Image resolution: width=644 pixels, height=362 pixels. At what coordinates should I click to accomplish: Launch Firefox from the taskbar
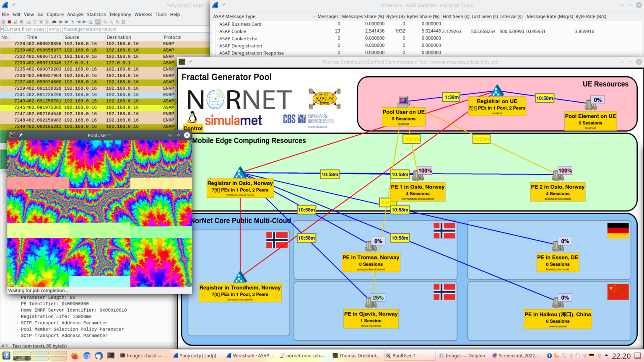[x=75, y=356]
